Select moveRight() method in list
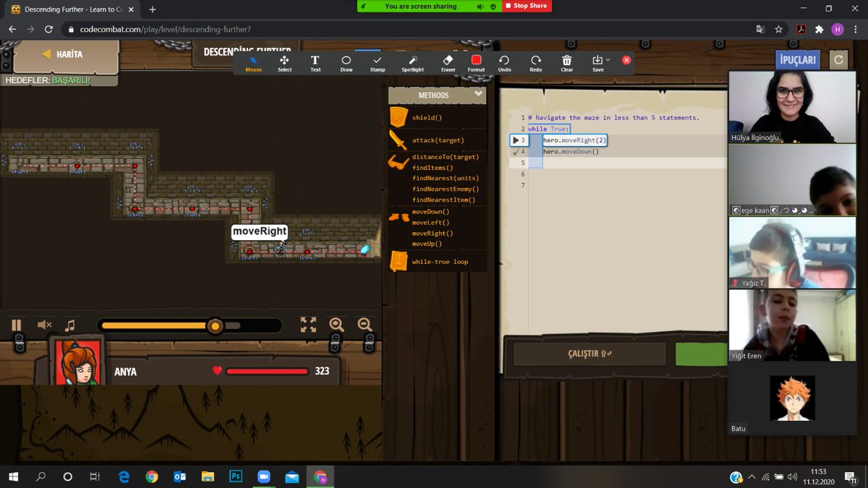The width and height of the screenshot is (868, 488). coord(433,234)
